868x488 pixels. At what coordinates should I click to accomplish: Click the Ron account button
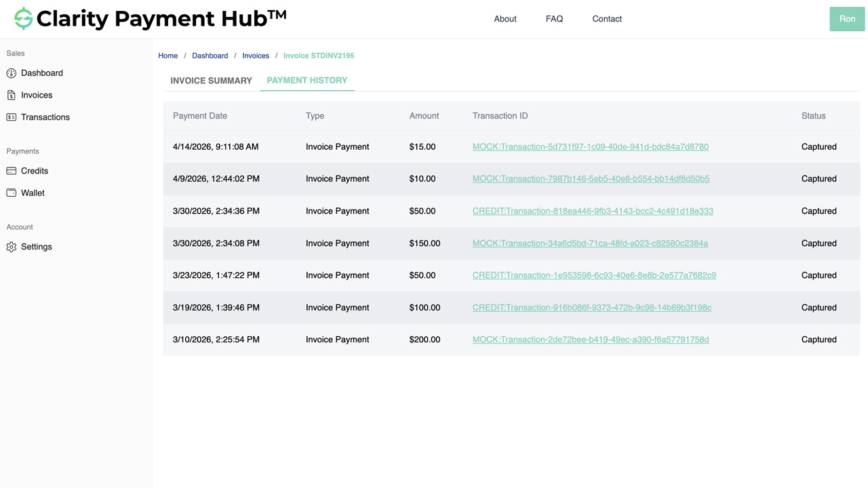tap(846, 18)
